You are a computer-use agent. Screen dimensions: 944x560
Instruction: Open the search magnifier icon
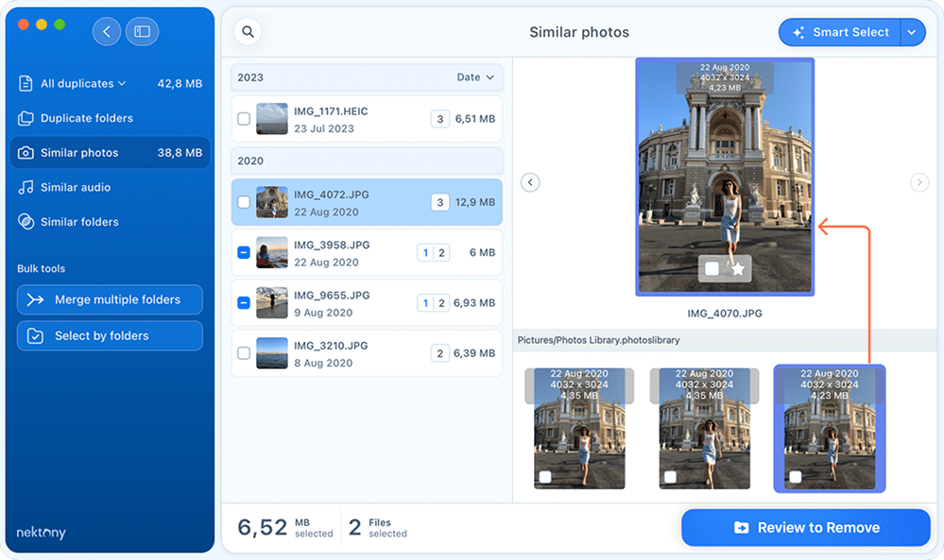[248, 31]
